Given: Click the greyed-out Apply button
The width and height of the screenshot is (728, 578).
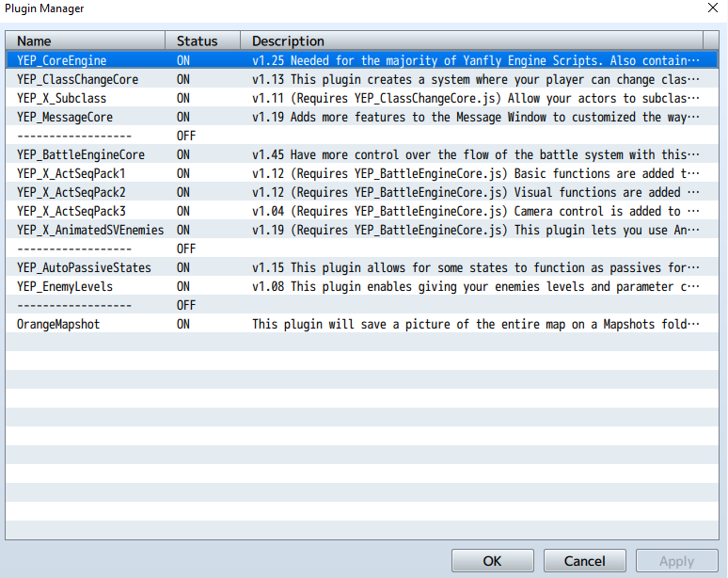Looking at the screenshot, I should coord(677,561).
